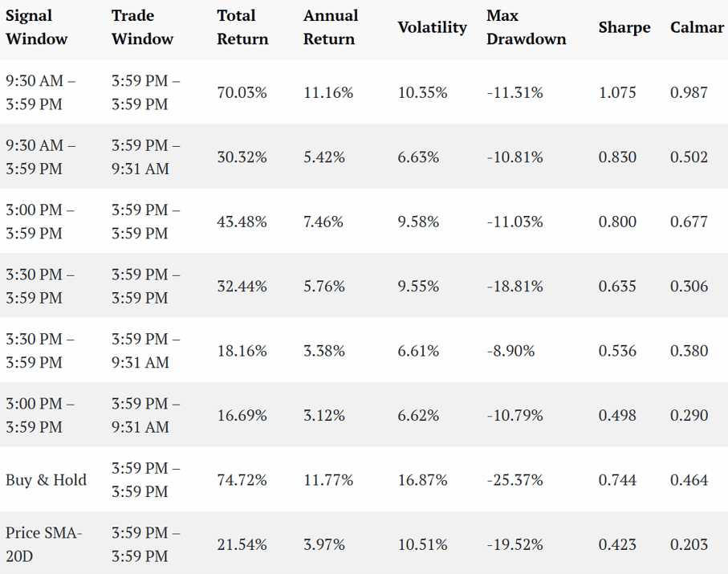Select the 1.075 Sharpe value
The width and height of the screenshot is (728, 574).
[617, 92]
